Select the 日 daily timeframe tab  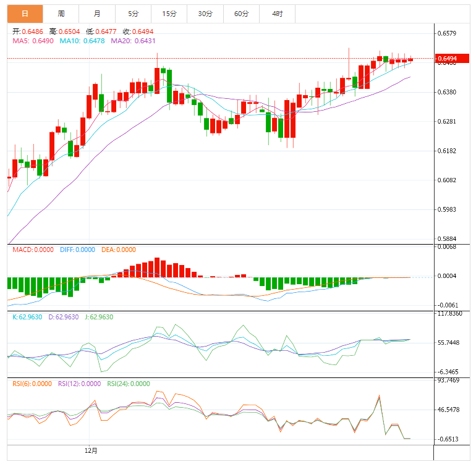pos(25,14)
